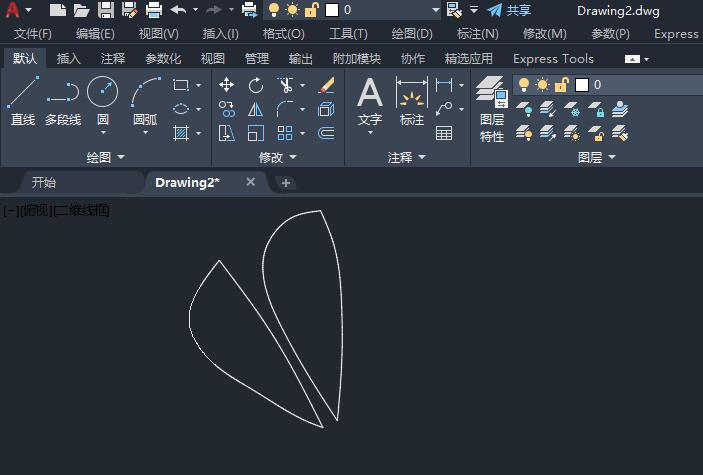
Task: Expand the Annotation (注释) panel
Action: pyautogui.click(x=407, y=157)
